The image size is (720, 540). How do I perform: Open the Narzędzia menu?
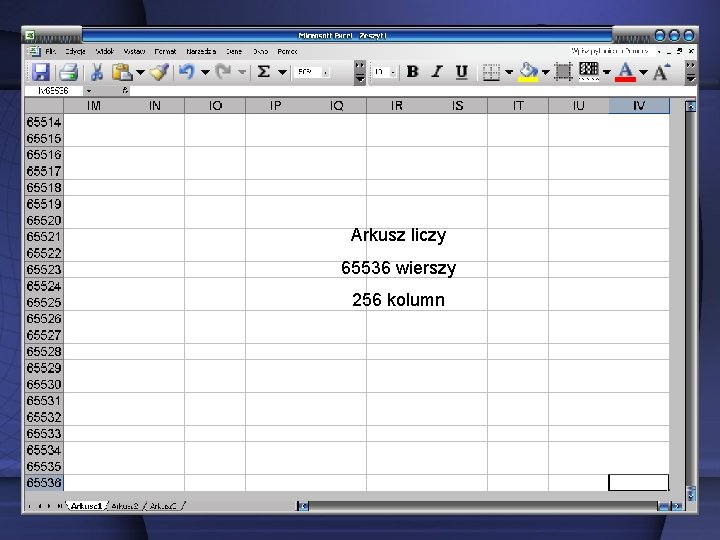pyautogui.click(x=201, y=51)
